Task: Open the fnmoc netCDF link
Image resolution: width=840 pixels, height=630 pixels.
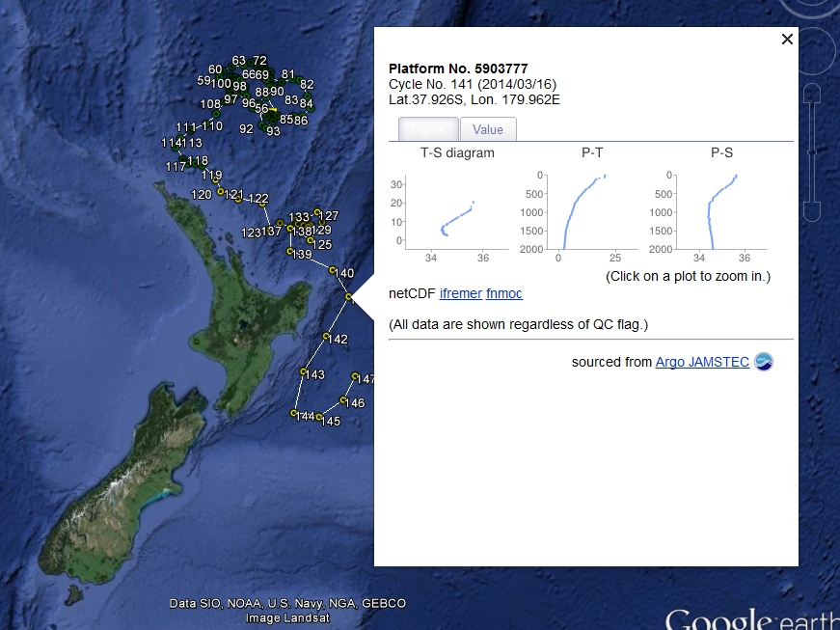Action: pos(504,293)
